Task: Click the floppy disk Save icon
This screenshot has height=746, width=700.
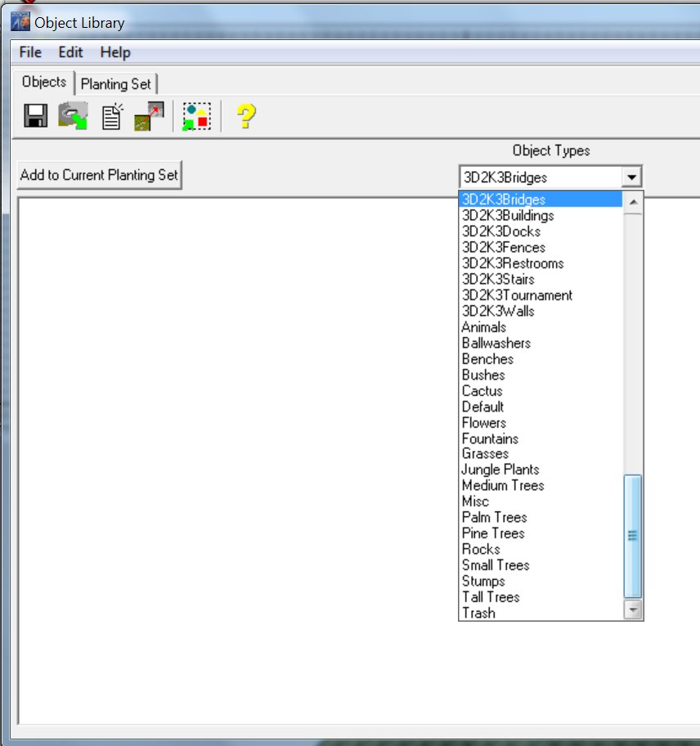Action: tap(35, 116)
